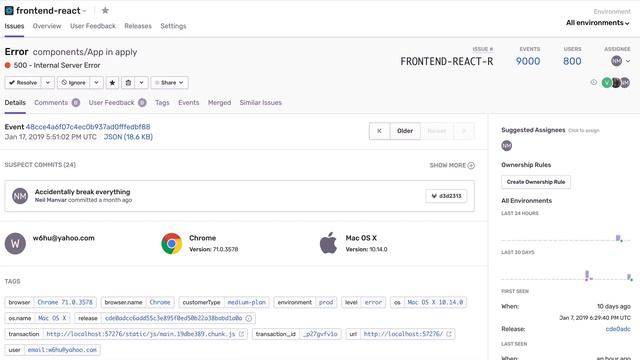Go to the Releases tab

coord(138,26)
